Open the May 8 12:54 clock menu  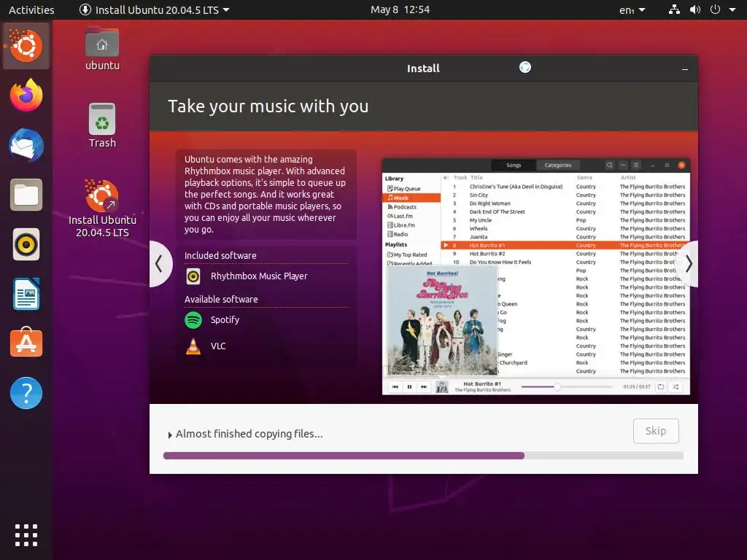tap(400, 9)
